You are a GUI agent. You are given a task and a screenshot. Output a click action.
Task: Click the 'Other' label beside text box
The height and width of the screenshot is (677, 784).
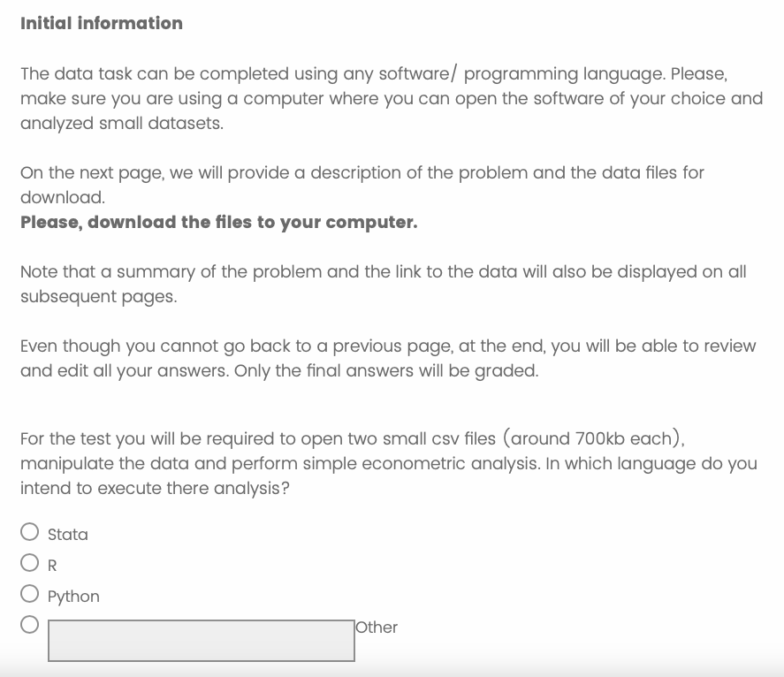tap(377, 628)
